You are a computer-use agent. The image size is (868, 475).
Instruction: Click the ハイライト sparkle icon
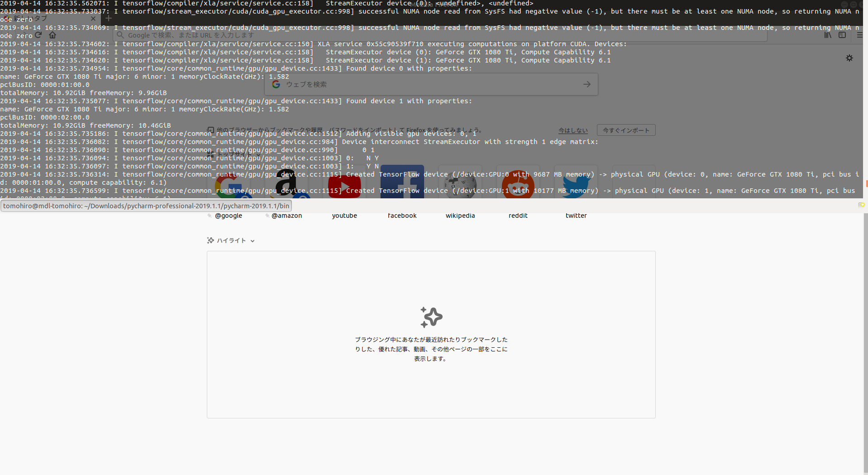(210, 240)
